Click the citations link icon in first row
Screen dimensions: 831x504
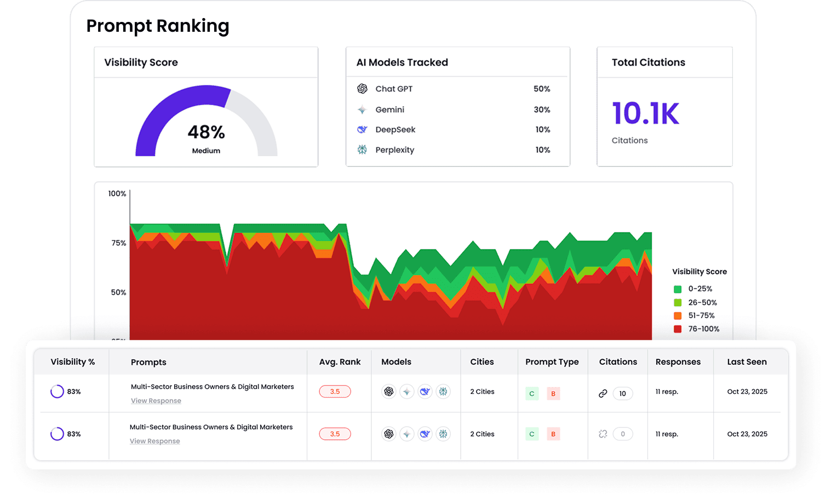point(603,393)
